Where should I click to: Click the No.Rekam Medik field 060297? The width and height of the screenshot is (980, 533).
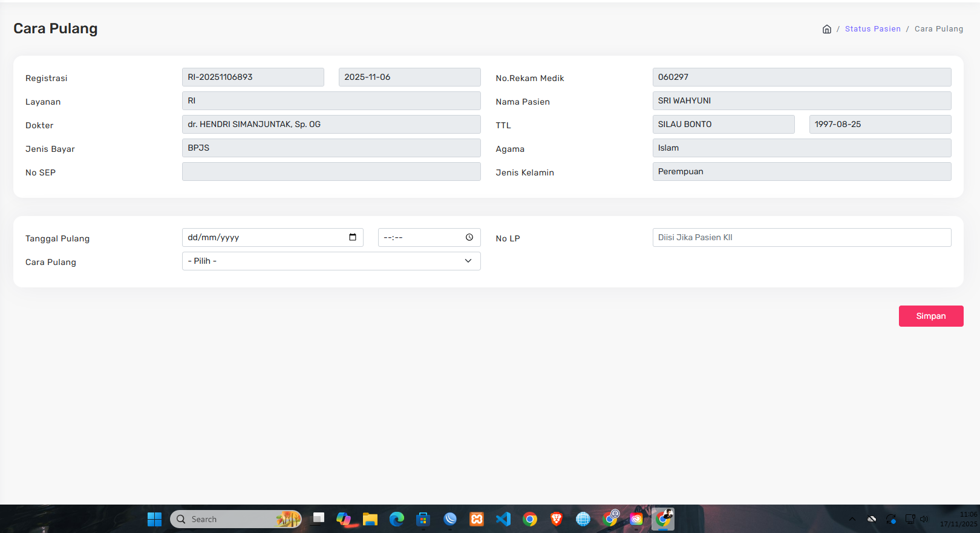pos(802,77)
